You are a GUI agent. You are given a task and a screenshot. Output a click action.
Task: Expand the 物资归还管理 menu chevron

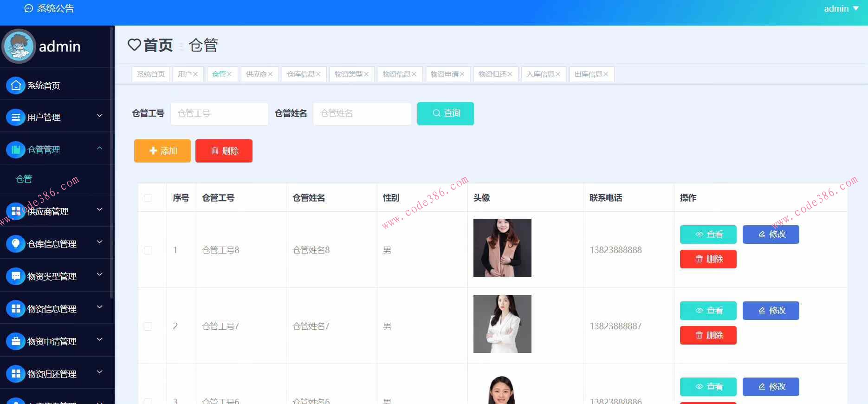coord(99,372)
